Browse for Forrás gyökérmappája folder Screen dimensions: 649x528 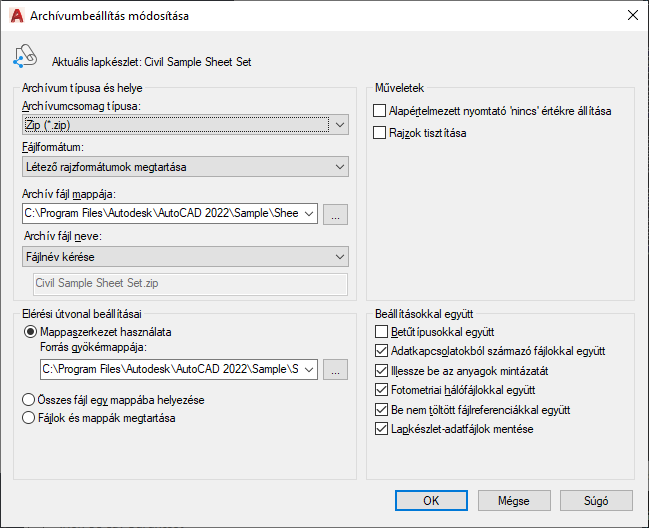(337, 370)
